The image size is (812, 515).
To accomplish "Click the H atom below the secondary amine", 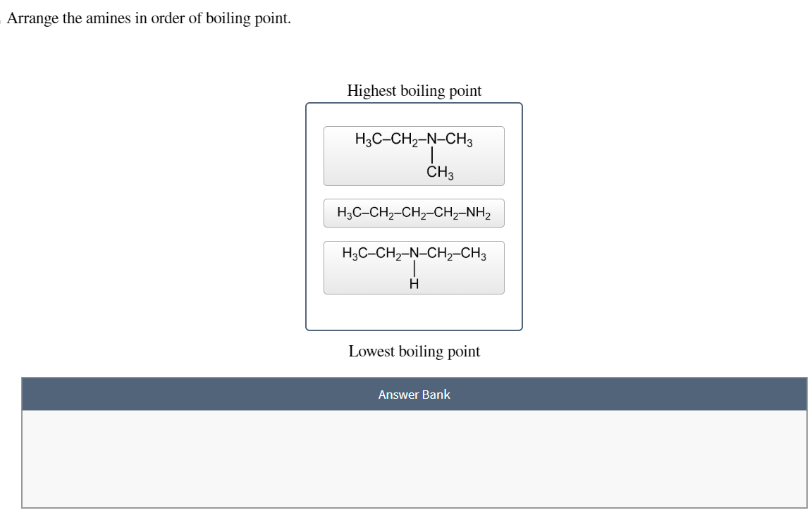I will coord(413,283).
